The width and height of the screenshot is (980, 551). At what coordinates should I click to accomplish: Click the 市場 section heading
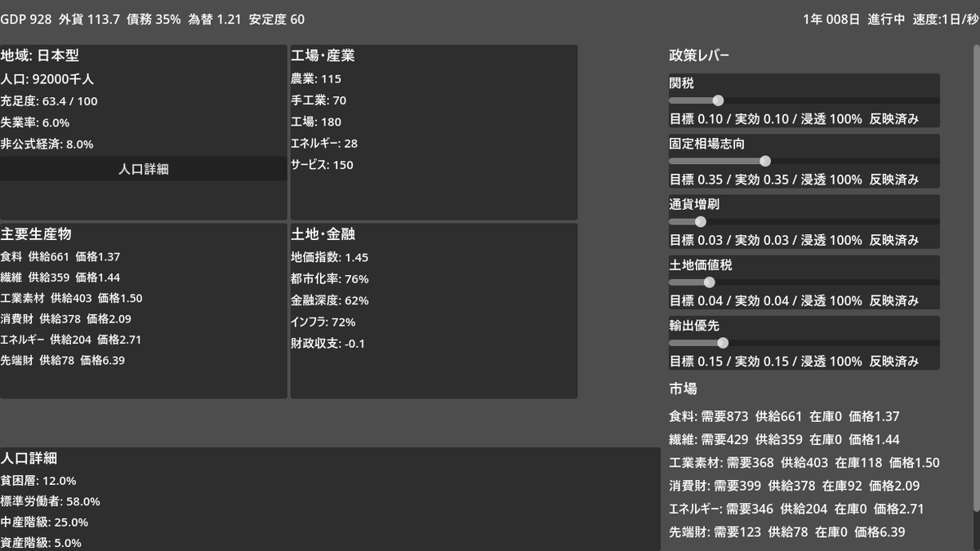click(x=683, y=389)
